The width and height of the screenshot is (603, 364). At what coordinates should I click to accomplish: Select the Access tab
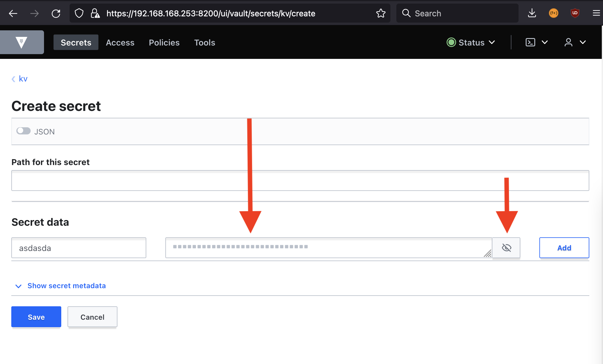[120, 42]
